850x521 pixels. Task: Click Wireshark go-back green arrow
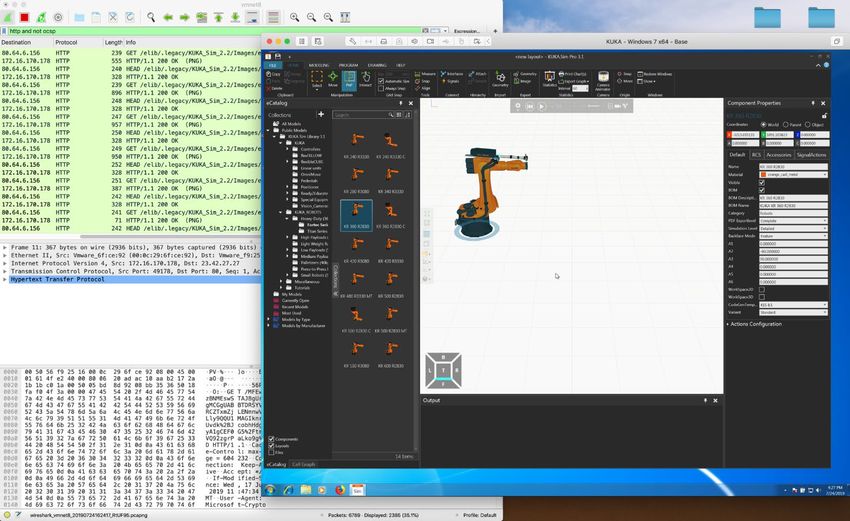(x=168, y=18)
